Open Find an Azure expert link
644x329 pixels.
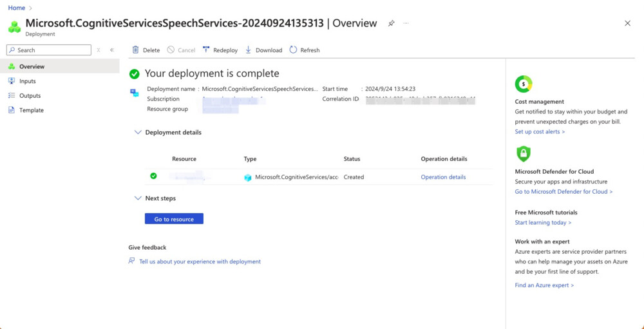click(544, 285)
